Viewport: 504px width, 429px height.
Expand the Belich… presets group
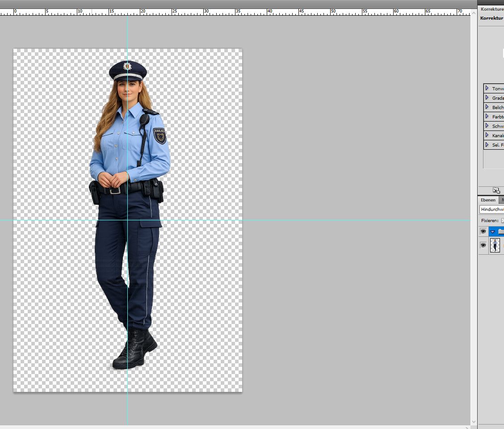(487, 107)
